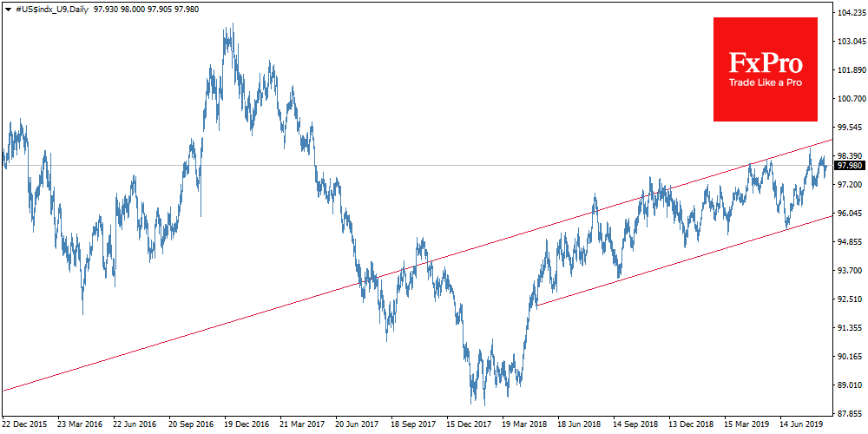Click the FxPro logo
Viewport: 868px width, 434px height.
(765, 64)
